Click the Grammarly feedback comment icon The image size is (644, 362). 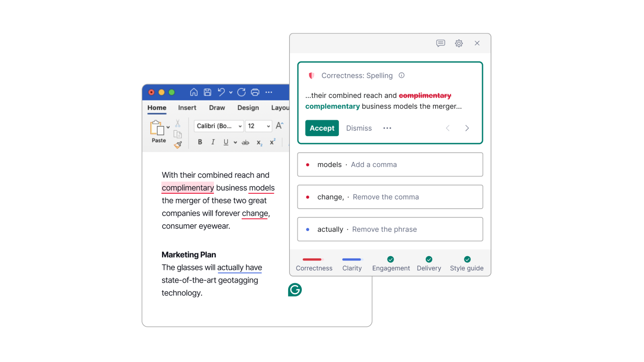(x=440, y=43)
